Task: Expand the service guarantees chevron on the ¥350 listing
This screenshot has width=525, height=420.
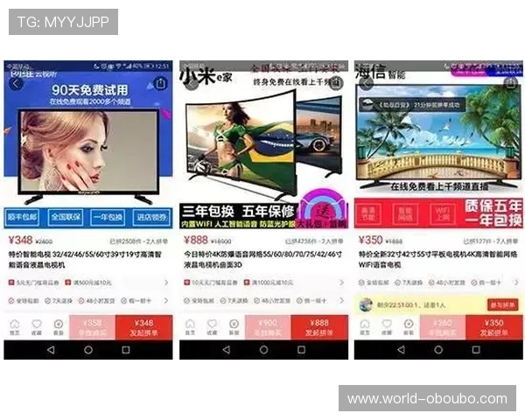Action: pyautogui.click(x=516, y=283)
